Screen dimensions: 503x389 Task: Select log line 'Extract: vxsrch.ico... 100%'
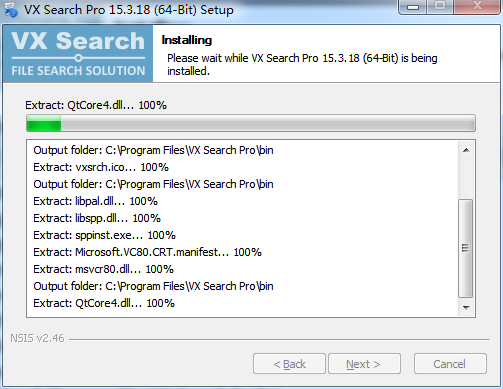(101, 167)
